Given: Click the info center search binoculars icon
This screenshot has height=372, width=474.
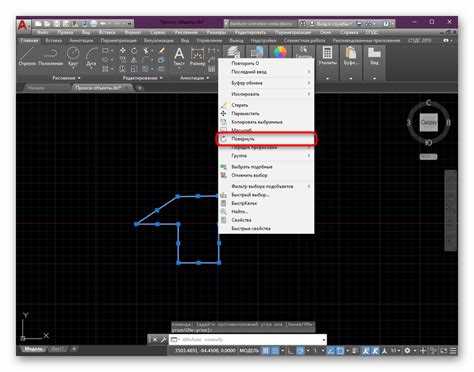Looking at the screenshot, I should point(302,24).
